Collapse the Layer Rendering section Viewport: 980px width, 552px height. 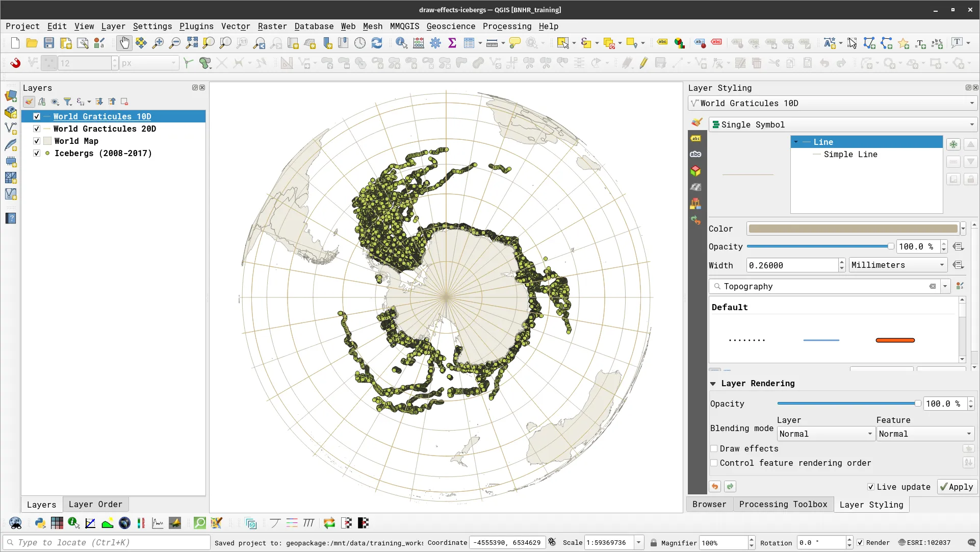point(713,383)
